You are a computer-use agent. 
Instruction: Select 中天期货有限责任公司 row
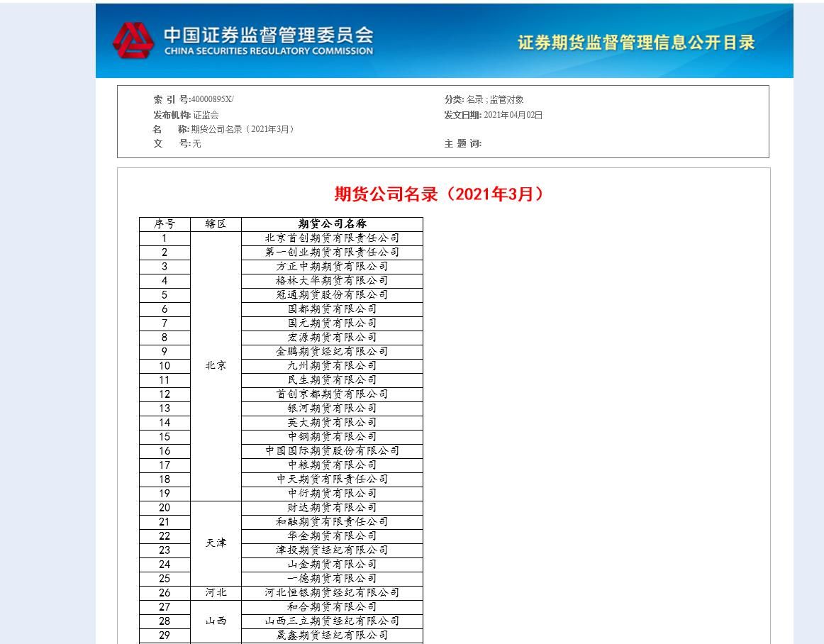pos(332,479)
